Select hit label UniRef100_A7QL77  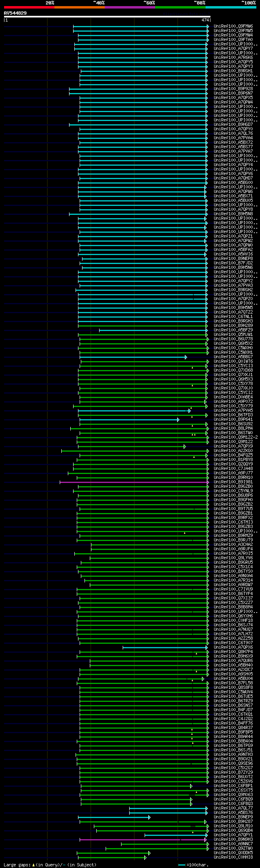coord(233,808)
